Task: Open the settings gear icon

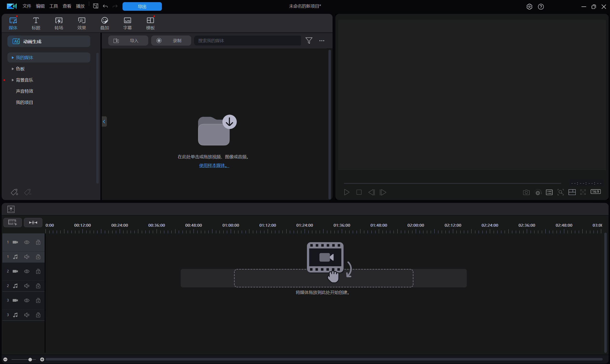Action: click(529, 7)
